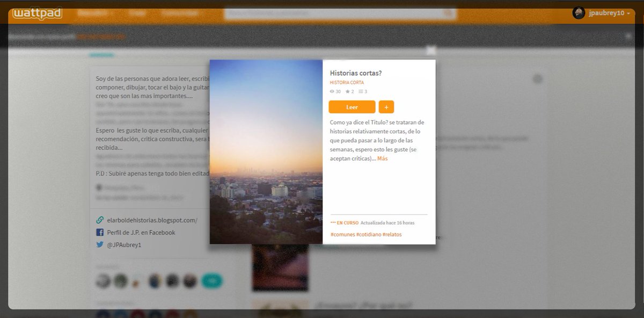Expand description with the Más link
This screenshot has height=318, width=644.
pyautogui.click(x=382, y=158)
